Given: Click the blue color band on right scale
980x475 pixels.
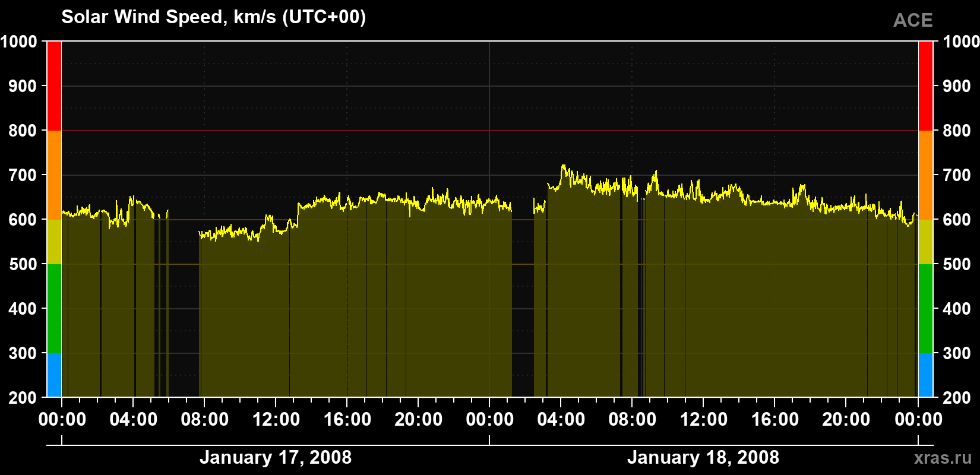Looking at the screenshot, I should pos(925,375).
